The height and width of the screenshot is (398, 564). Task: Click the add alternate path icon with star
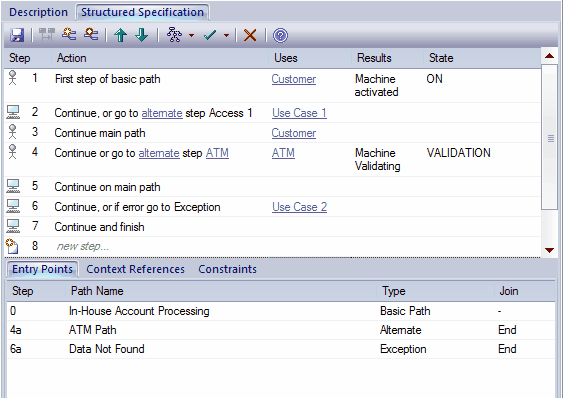point(69,35)
